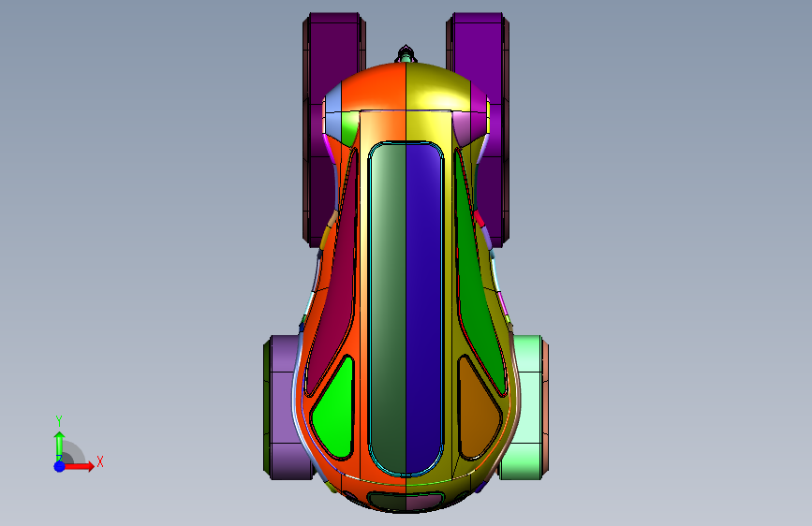Image resolution: width=812 pixels, height=526 pixels.
Task: Select the mint green rear wheel
Action: 527,407
